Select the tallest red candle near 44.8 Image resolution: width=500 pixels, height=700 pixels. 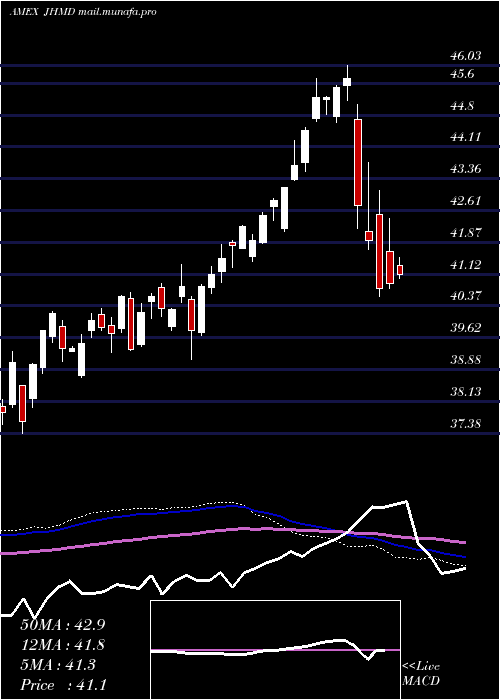click(x=358, y=162)
